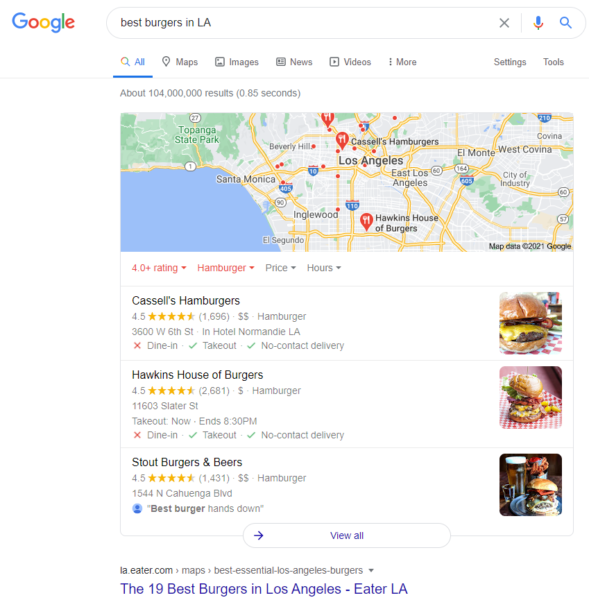
Task: Expand the Hours filter dropdown
Action: pyautogui.click(x=324, y=268)
